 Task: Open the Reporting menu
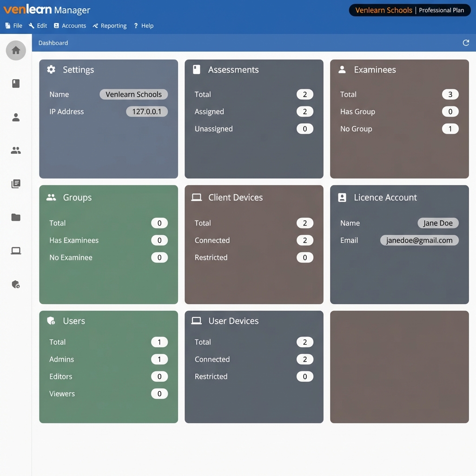click(110, 26)
